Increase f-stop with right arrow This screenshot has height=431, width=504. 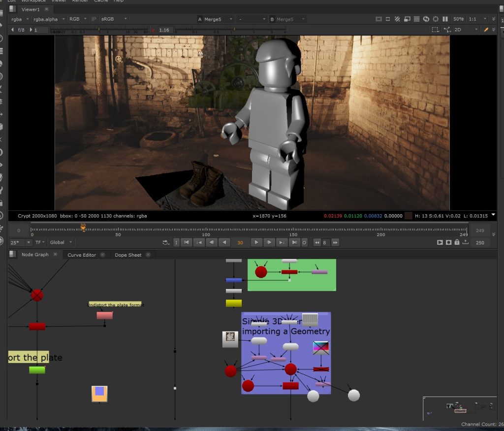31,30
